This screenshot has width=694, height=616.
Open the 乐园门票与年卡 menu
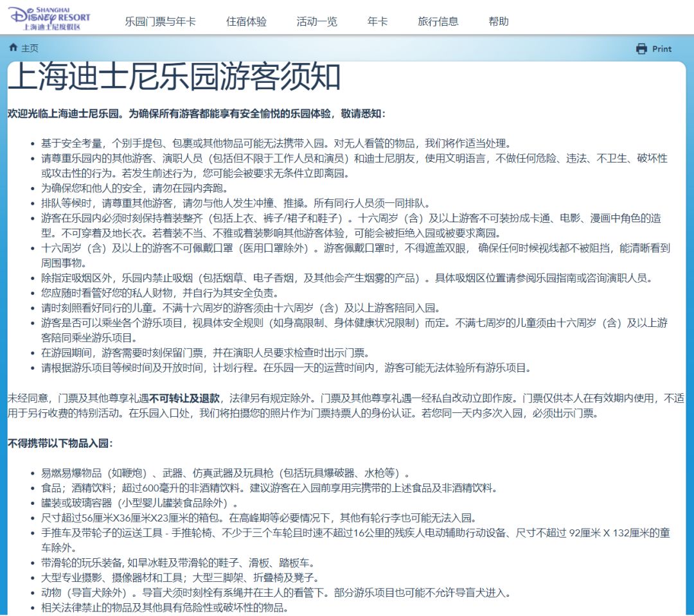pyautogui.click(x=160, y=21)
